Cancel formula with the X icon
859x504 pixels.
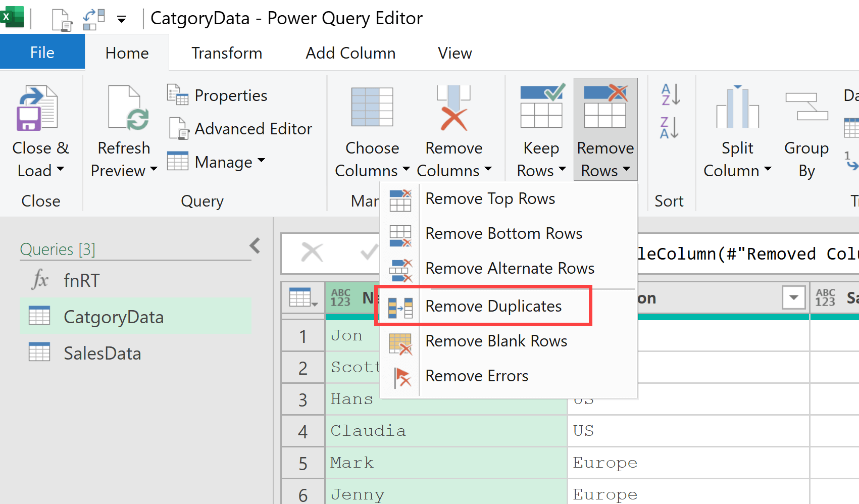[312, 251]
